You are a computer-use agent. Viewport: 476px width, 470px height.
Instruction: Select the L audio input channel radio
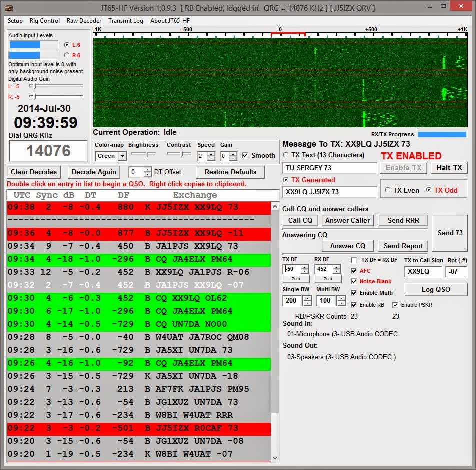[66, 45]
